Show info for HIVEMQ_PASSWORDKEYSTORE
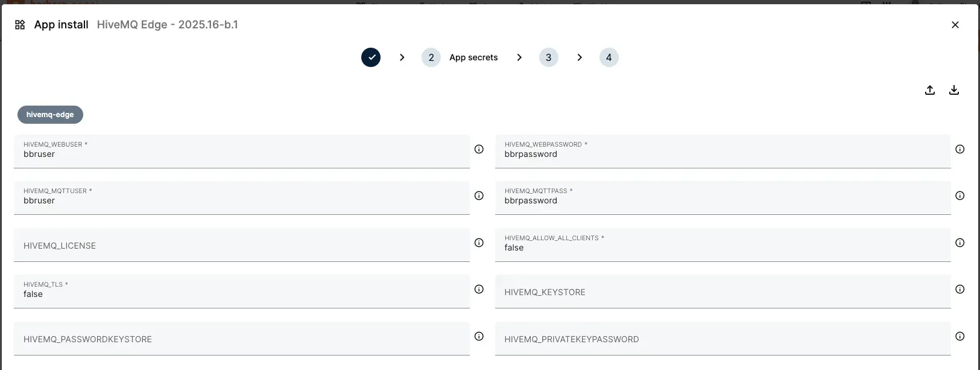 479,336
